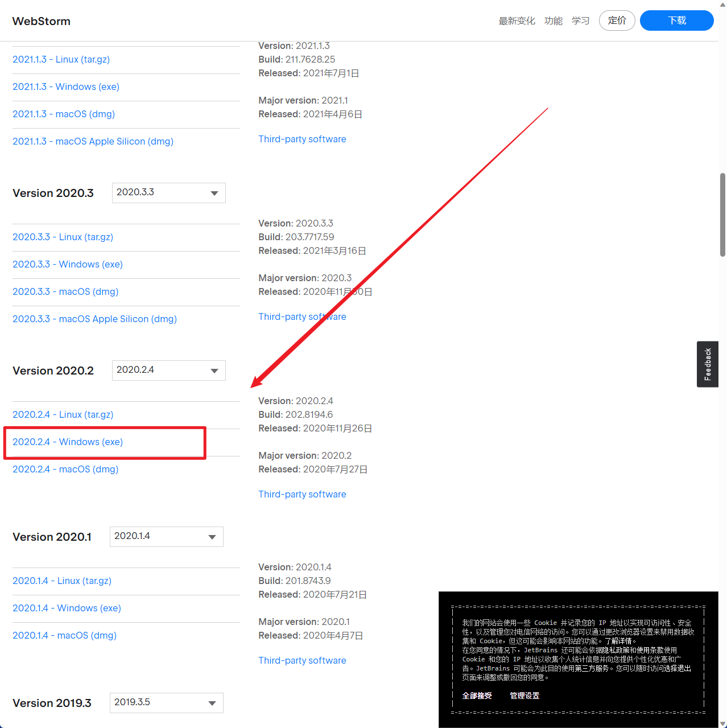Accept all cookies with 全部接受

(x=477, y=696)
